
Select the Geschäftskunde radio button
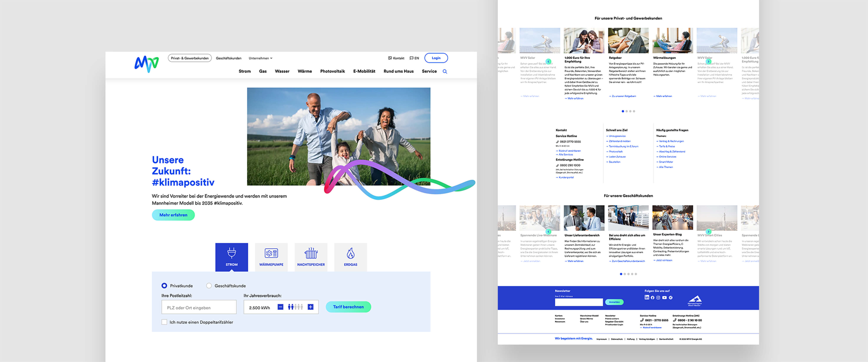[x=209, y=286]
